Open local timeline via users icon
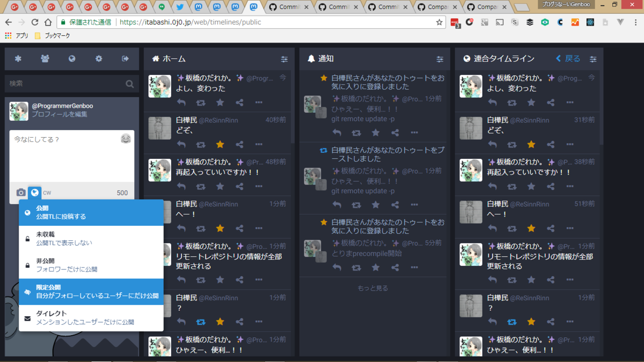 [x=45, y=59]
